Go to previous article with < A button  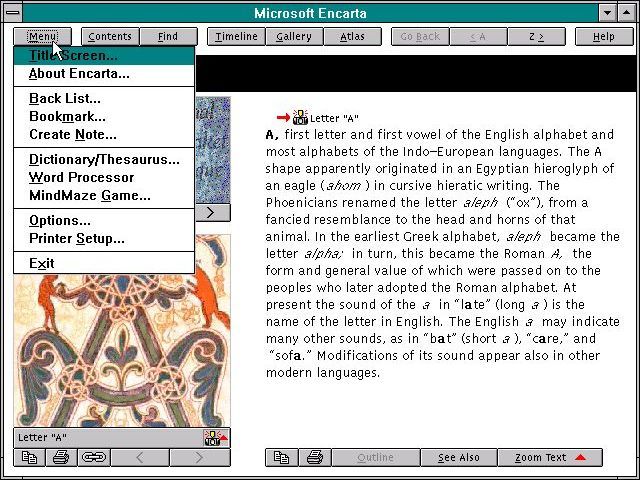(x=478, y=36)
